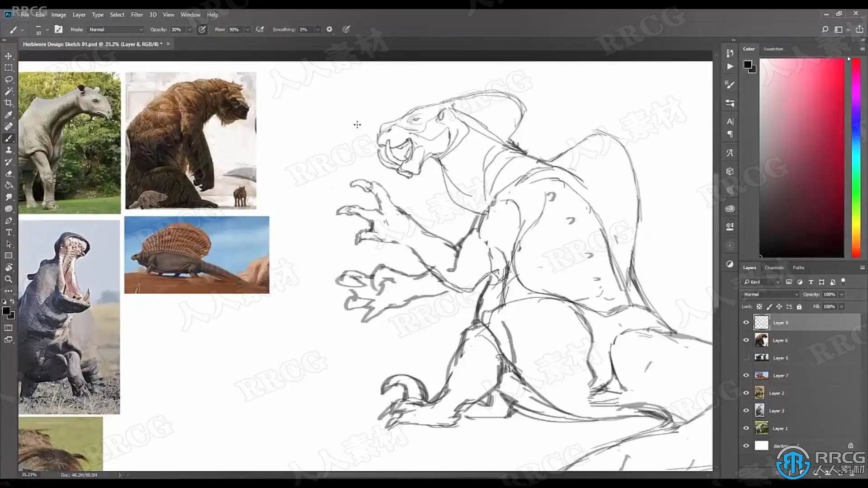Viewport: 868px width, 488px height.
Task: Select the Zoom tool
Action: (x=9, y=279)
